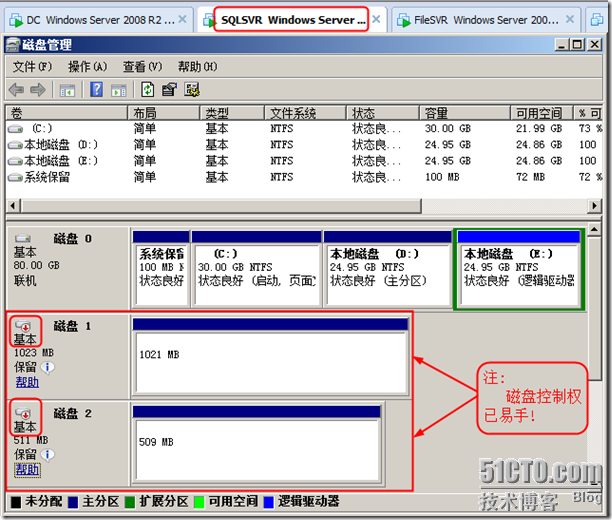Click the 本地磁盘 (E:) drive icon in list

click(x=16, y=161)
